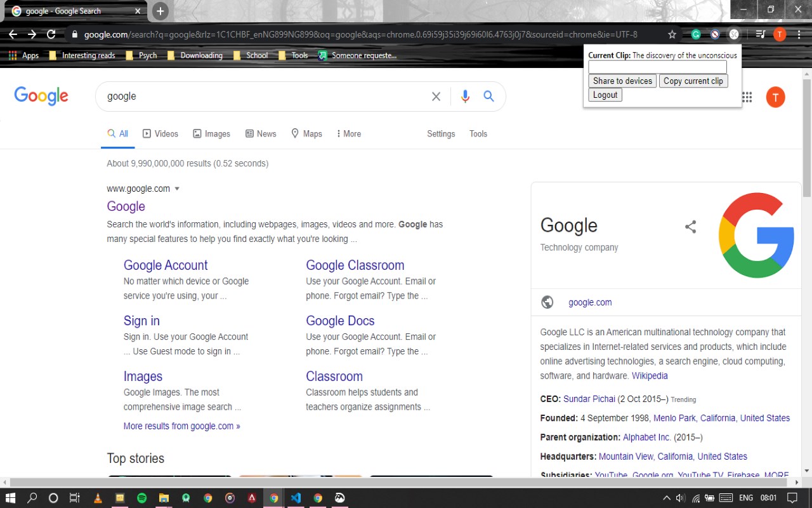The width and height of the screenshot is (812, 508).
Task: Open Chrome's three-dot menu
Action: (x=799, y=34)
